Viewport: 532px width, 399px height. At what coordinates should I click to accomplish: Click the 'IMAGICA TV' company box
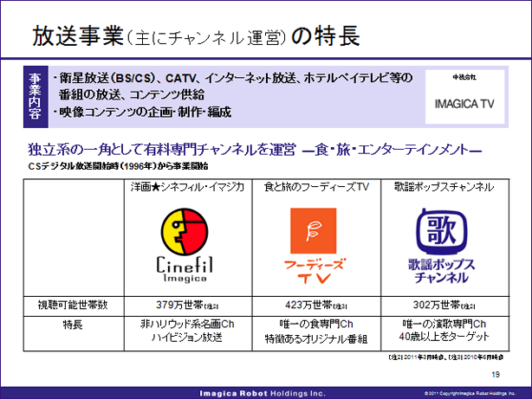pyautogui.click(x=464, y=97)
